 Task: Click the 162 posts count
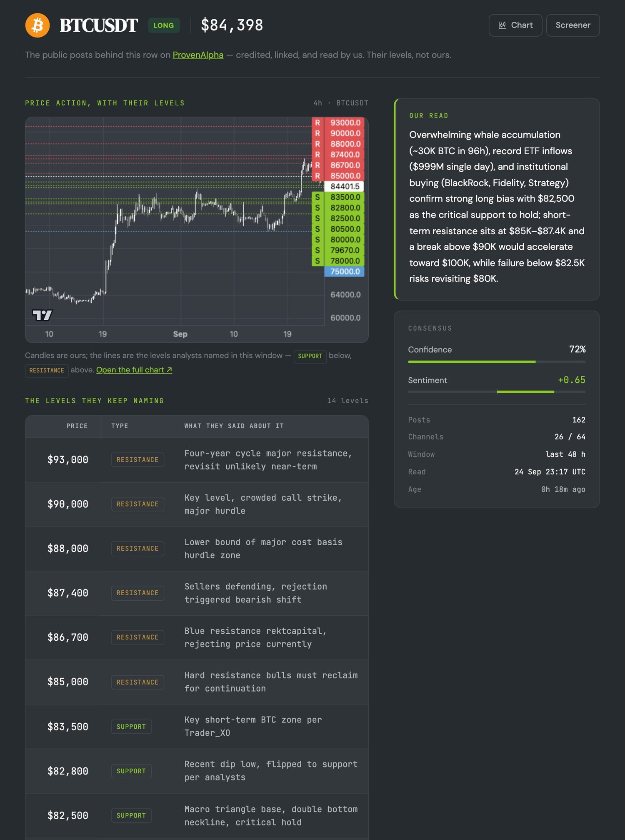coord(579,420)
